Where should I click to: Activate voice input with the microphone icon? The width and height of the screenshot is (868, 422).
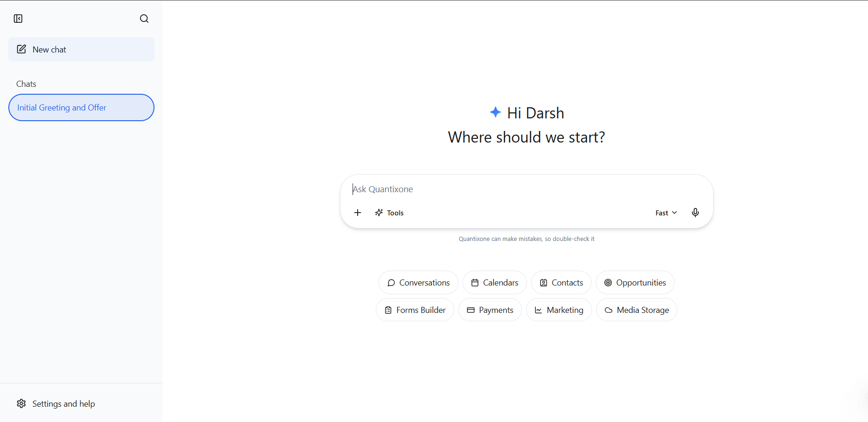click(695, 213)
